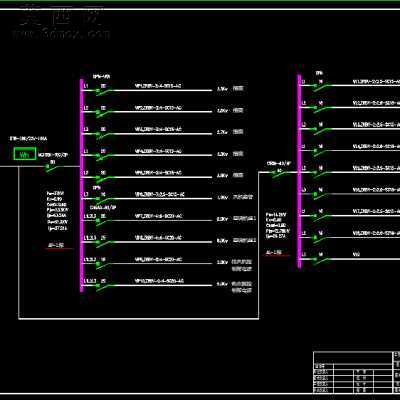Select the short WL9 circuit label
The height and width of the screenshot is (400, 400).
(356, 254)
